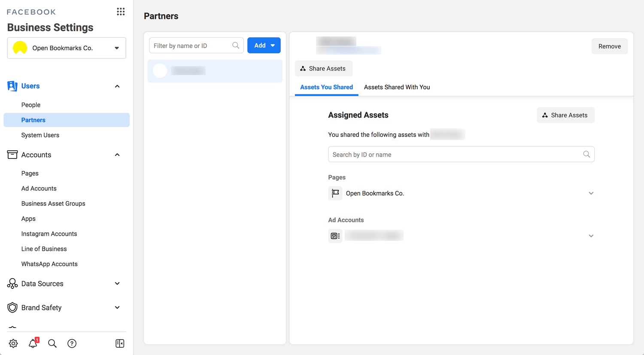Click the yellow business avatar
The width and height of the screenshot is (644, 355).
click(x=20, y=48)
